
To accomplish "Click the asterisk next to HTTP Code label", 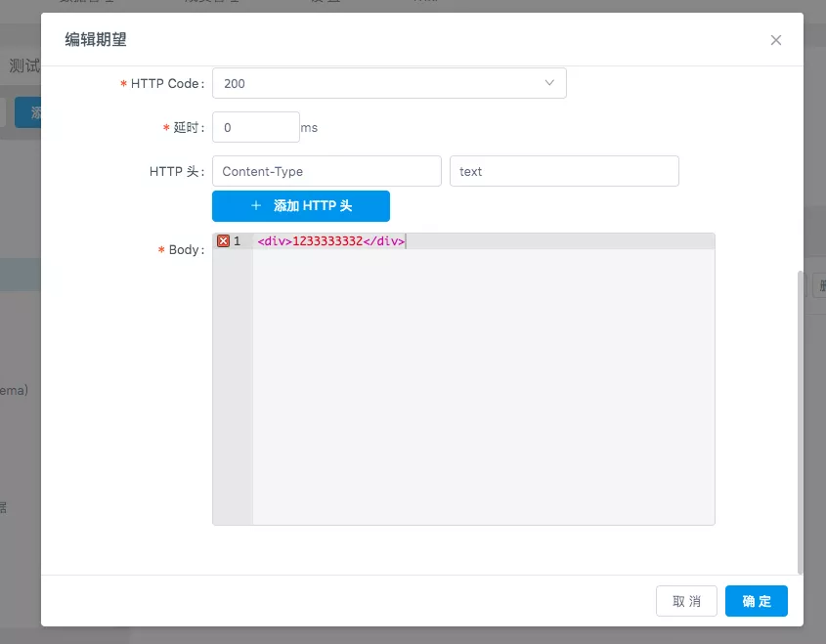I will pyautogui.click(x=123, y=83).
